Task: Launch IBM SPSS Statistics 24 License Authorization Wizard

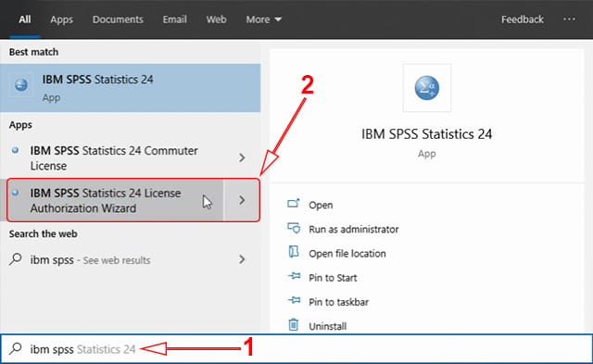Action: click(115, 200)
